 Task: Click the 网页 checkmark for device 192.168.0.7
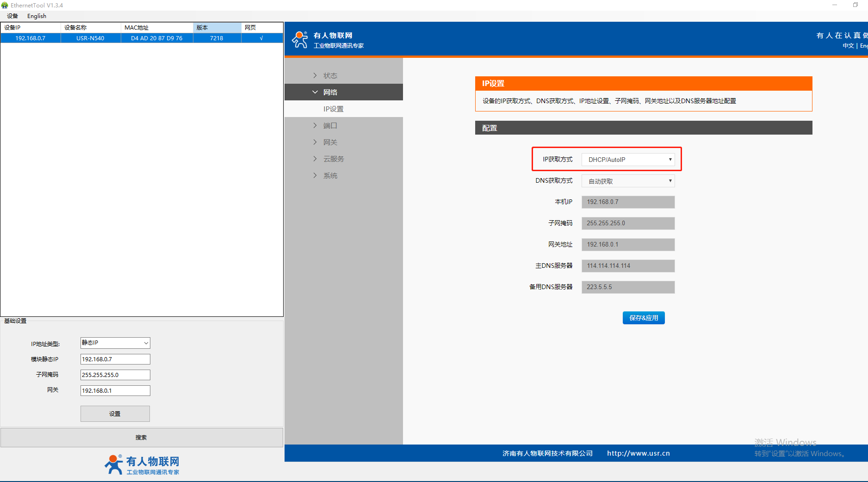[261, 38]
